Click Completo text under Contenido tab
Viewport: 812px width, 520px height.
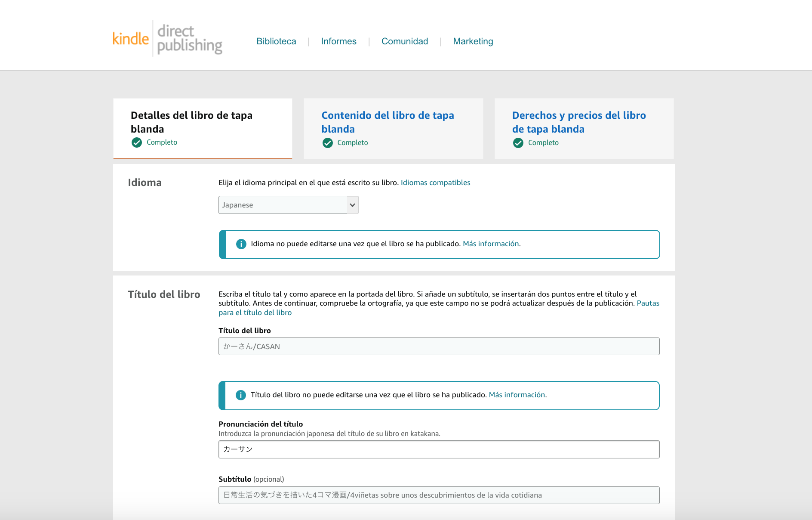coord(353,142)
